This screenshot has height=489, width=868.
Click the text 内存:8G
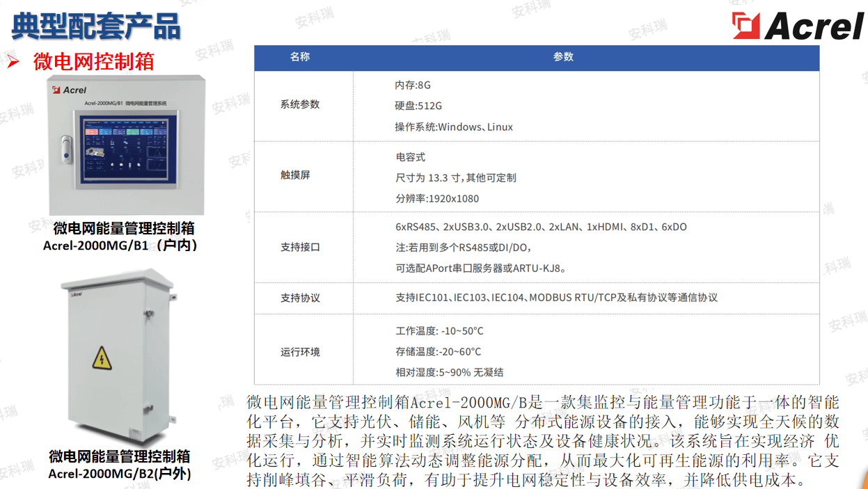[x=413, y=85]
